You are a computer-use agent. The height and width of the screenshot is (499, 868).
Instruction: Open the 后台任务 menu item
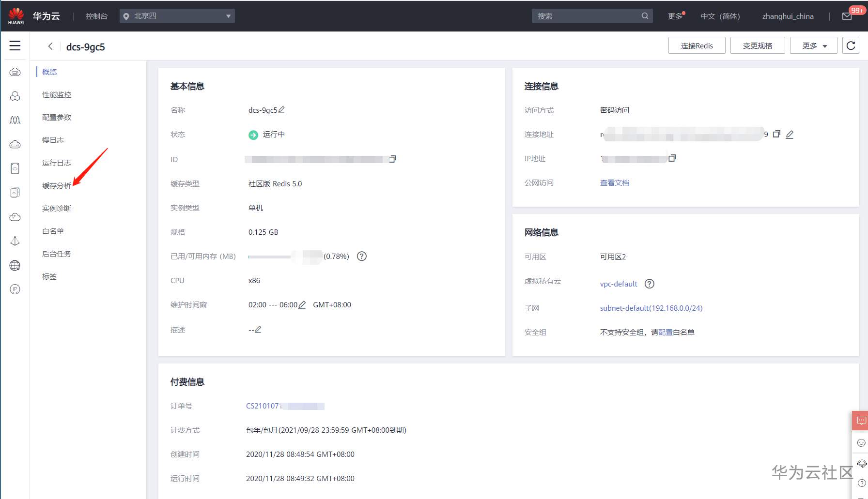(57, 254)
